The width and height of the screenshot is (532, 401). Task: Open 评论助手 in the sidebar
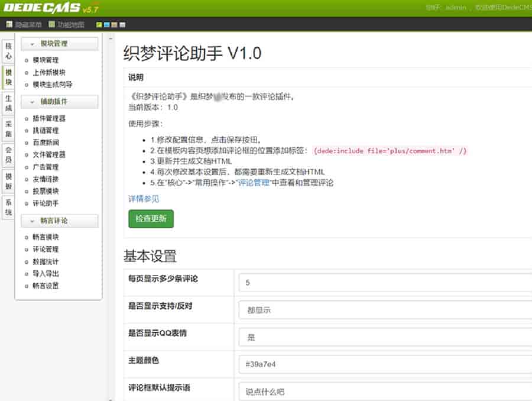(x=46, y=203)
